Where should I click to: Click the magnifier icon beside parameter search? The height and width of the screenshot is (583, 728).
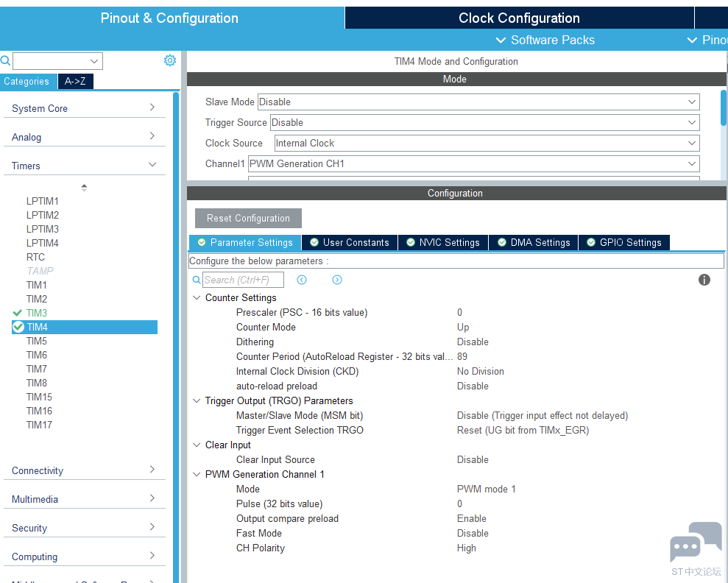click(197, 280)
